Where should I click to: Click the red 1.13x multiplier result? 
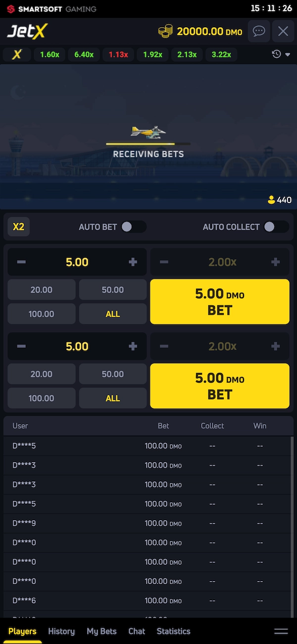118,54
